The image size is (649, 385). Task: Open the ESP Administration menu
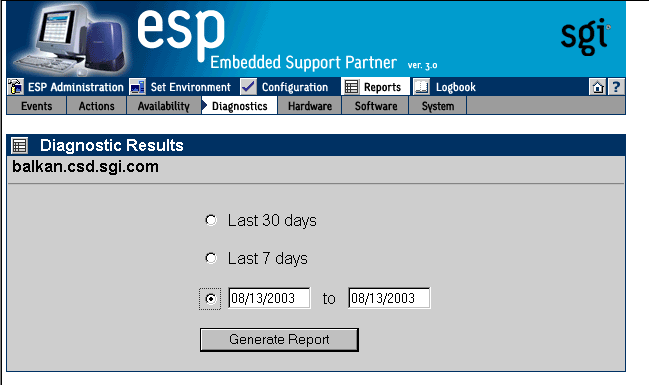click(76, 87)
